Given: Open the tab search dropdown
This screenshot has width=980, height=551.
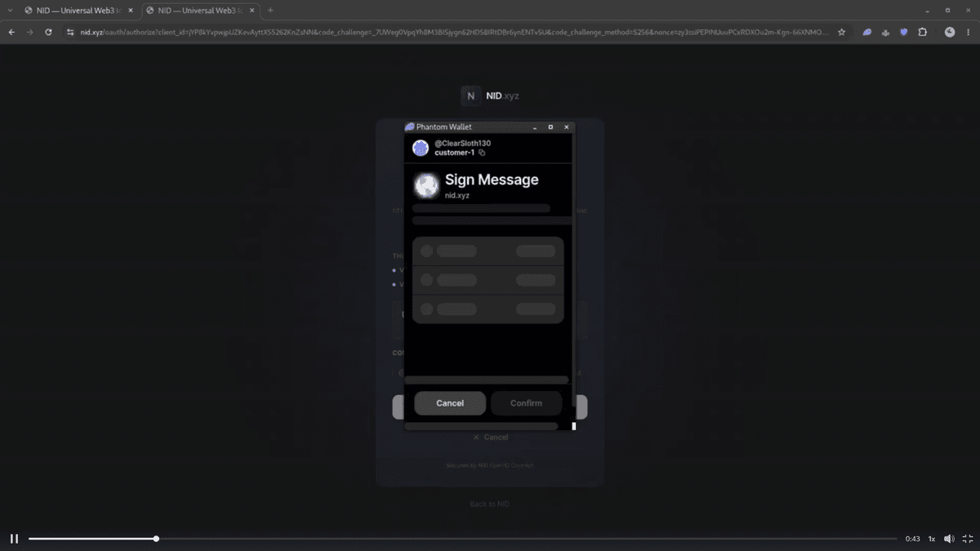Looking at the screenshot, I should click(x=9, y=11).
